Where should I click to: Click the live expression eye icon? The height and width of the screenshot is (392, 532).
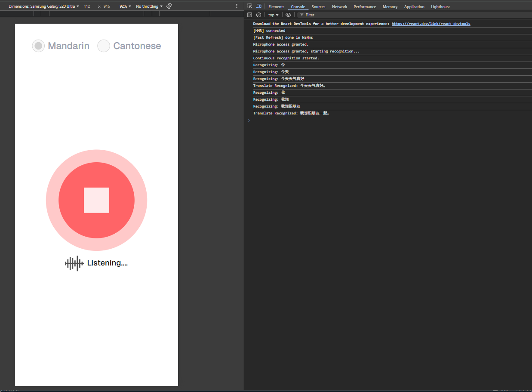tap(288, 15)
